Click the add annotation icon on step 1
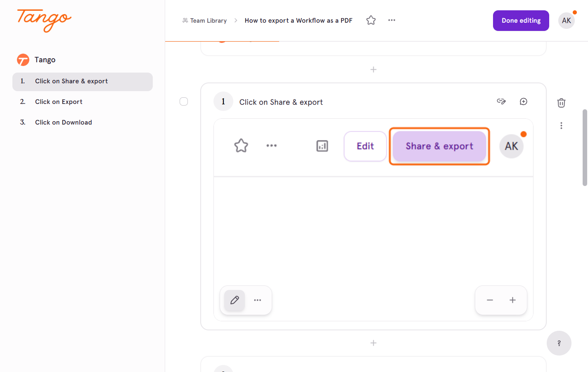 tap(524, 101)
